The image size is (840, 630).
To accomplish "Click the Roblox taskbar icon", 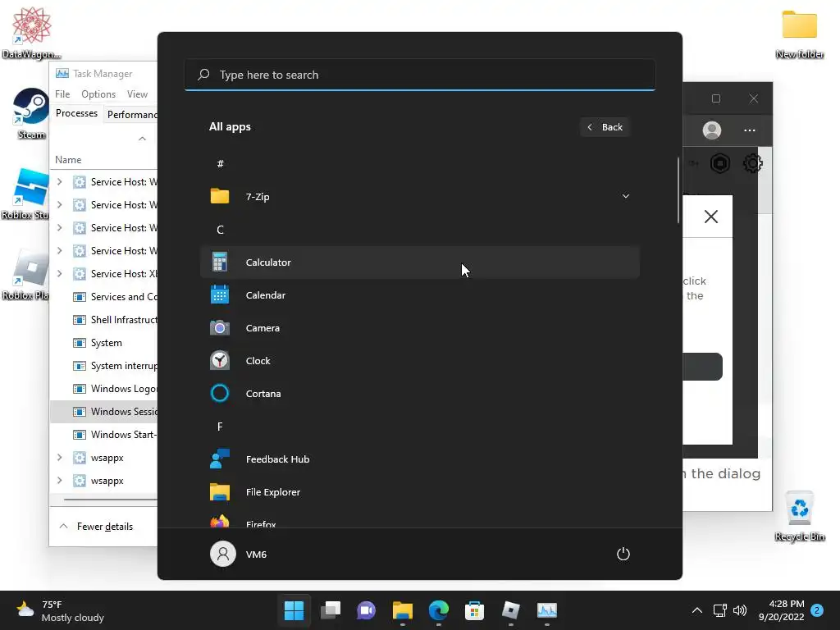I will tap(510, 610).
